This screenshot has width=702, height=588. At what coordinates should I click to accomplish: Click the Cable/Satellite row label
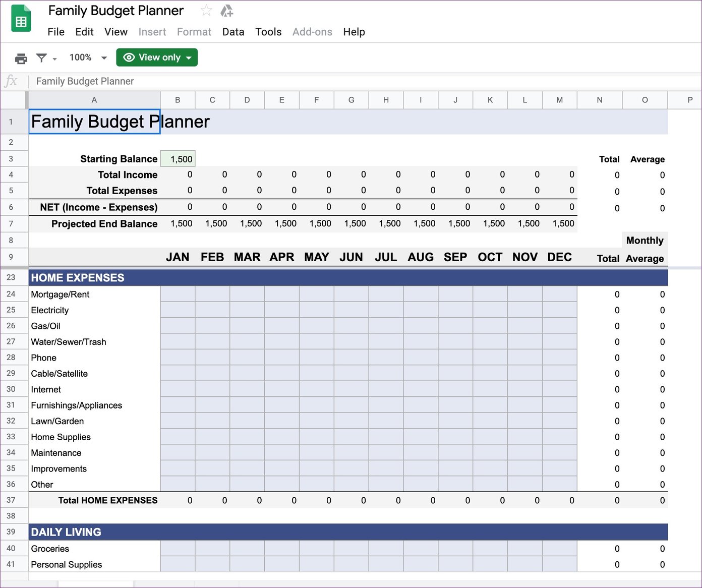(60, 374)
